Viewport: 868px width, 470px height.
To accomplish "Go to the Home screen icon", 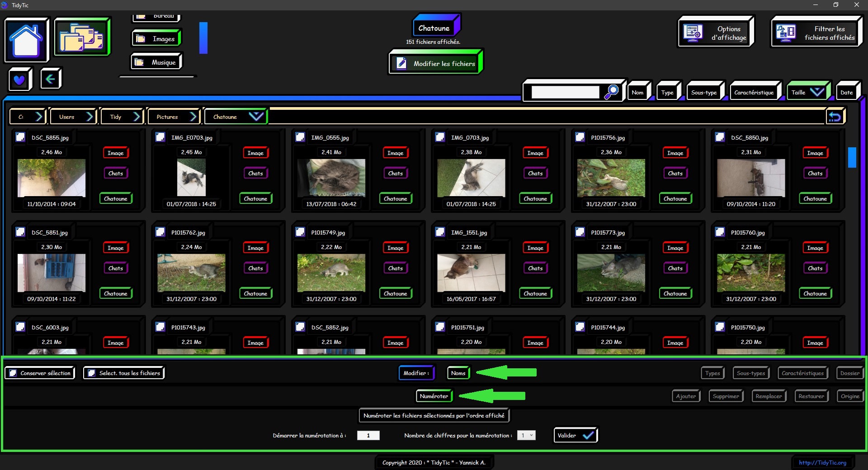I will 26,40.
